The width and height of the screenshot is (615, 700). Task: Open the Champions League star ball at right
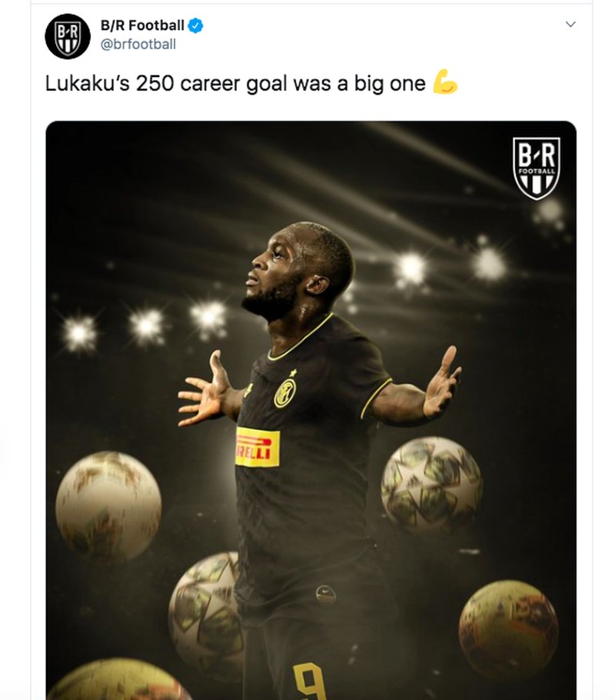[x=431, y=485]
